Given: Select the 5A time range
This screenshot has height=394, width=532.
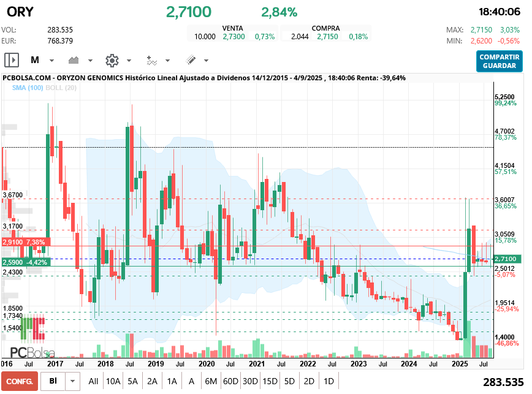Looking at the screenshot, I should (132, 382).
